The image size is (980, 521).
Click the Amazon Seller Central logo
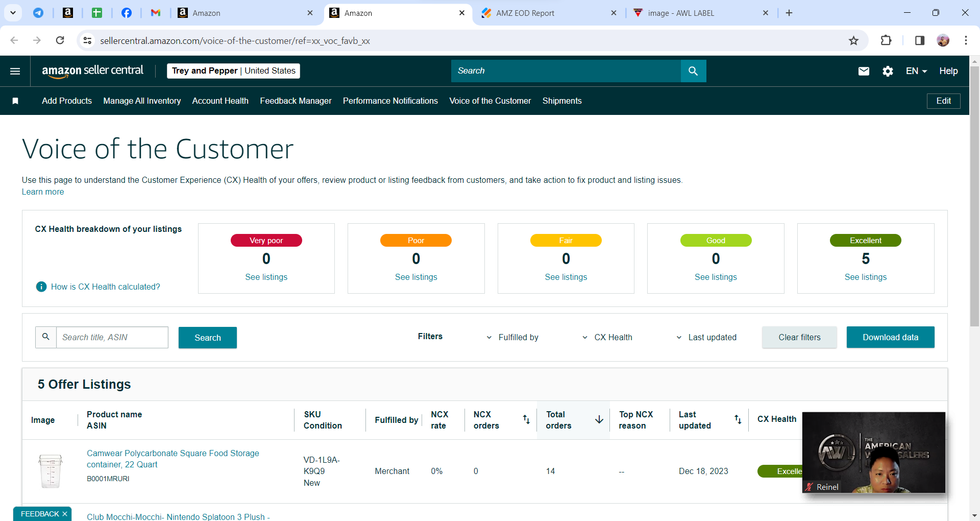point(92,71)
